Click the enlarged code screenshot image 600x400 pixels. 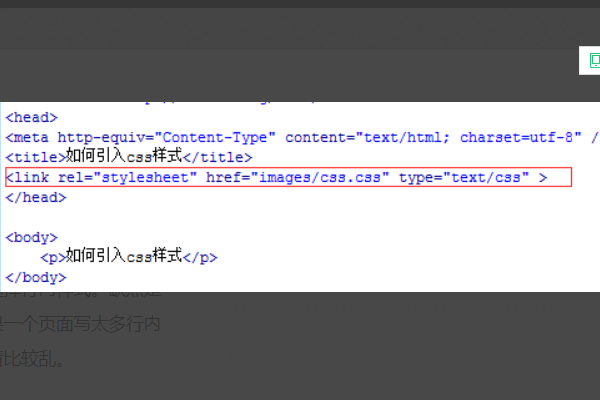(x=300, y=197)
